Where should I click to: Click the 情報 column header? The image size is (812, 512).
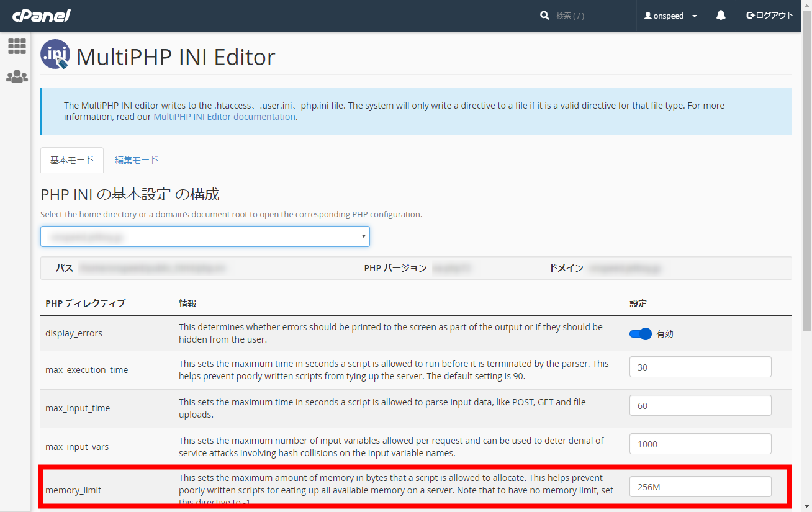pos(187,303)
